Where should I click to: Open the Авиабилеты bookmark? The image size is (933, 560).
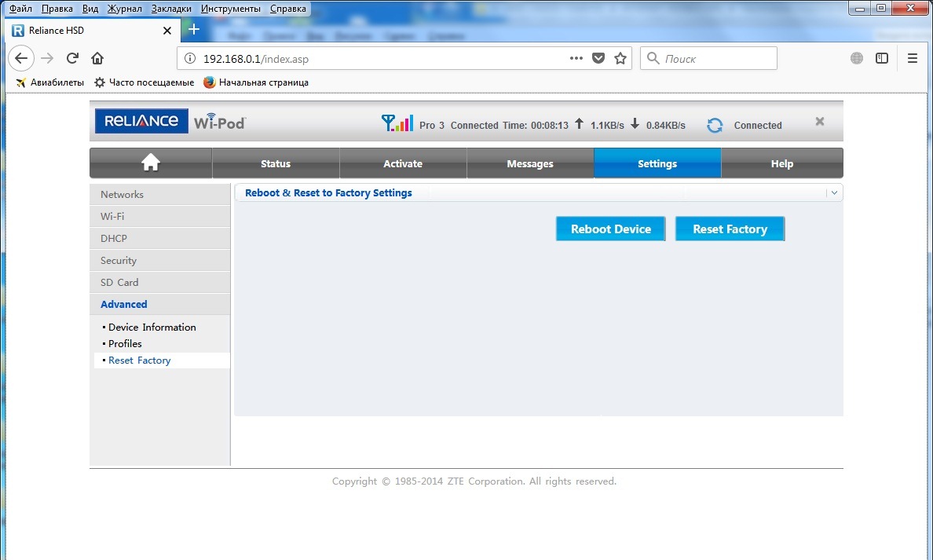click(50, 82)
